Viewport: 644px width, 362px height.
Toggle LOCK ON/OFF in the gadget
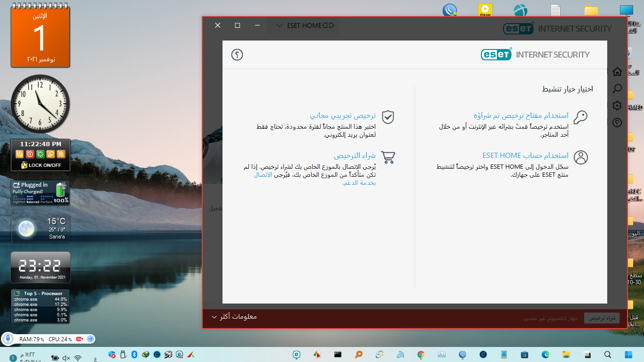(x=41, y=165)
